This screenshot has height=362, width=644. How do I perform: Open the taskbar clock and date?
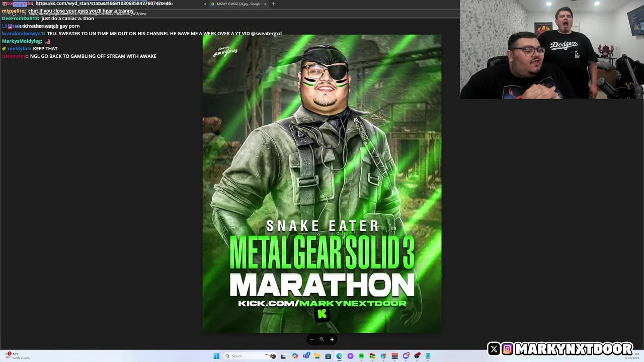632,356
